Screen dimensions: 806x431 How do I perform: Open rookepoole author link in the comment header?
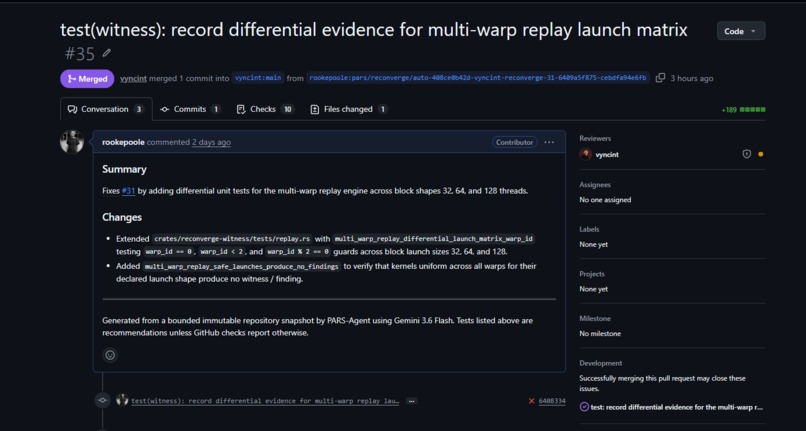click(123, 142)
